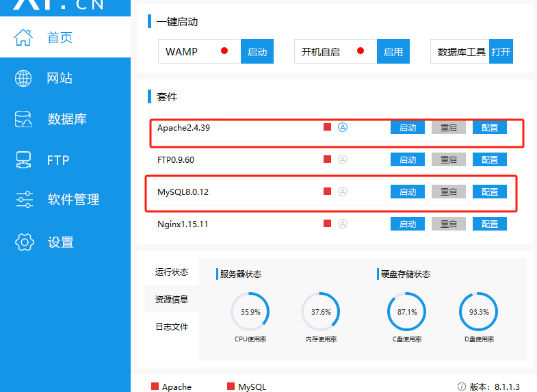Click the FTP0.9.60 red stop indicator
This screenshot has width=537, height=392.
(x=327, y=159)
